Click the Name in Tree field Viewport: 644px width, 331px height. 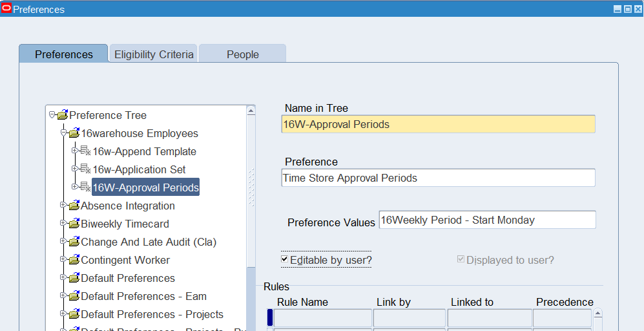pos(438,124)
